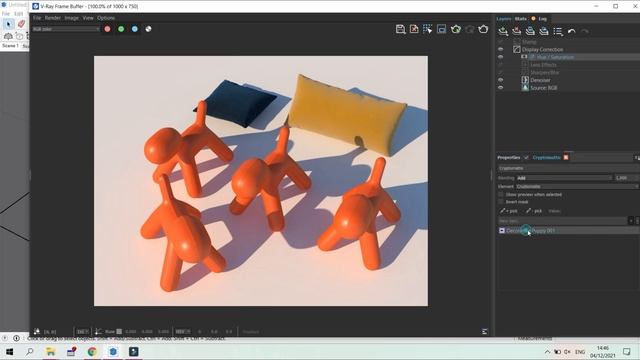Image resolution: width=640 pixels, height=360 pixels.
Task: Select the Properties tab
Action: 509,158
